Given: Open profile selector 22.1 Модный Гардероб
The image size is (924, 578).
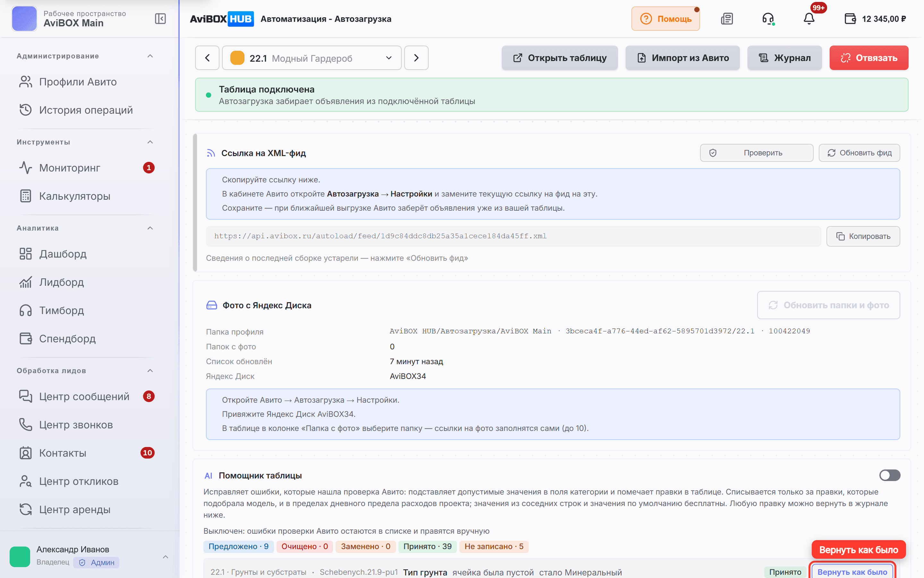Looking at the screenshot, I should (x=312, y=58).
